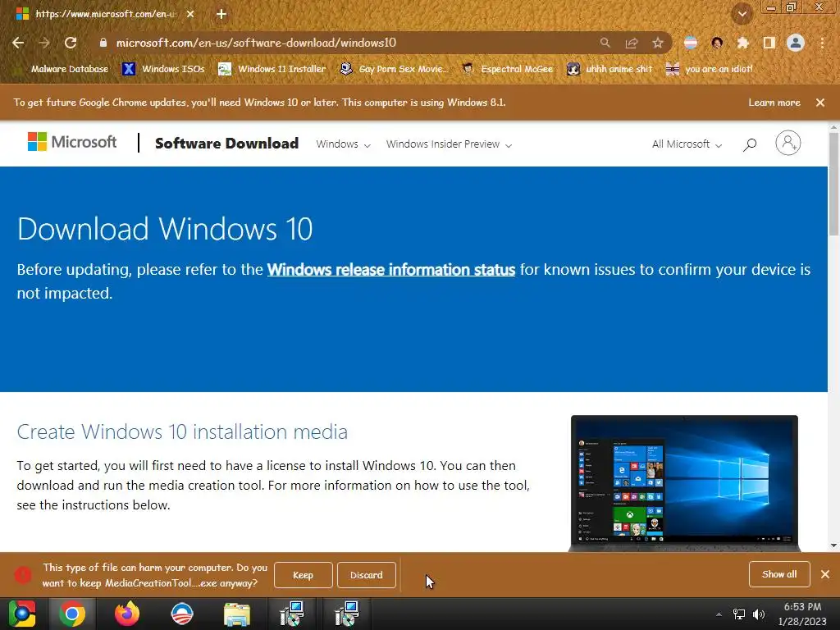
Task: Click the Software Download heading link
Action: (226, 144)
